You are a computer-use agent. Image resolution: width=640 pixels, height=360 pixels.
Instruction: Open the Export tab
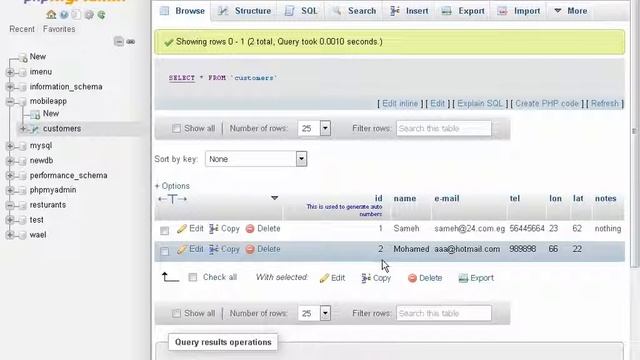click(463, 11)
